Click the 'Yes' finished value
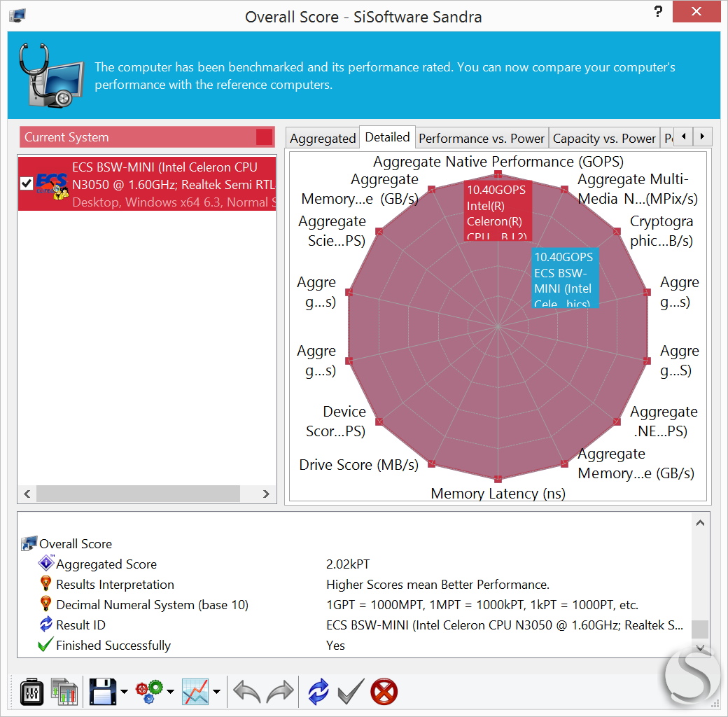 pos(335,646)
